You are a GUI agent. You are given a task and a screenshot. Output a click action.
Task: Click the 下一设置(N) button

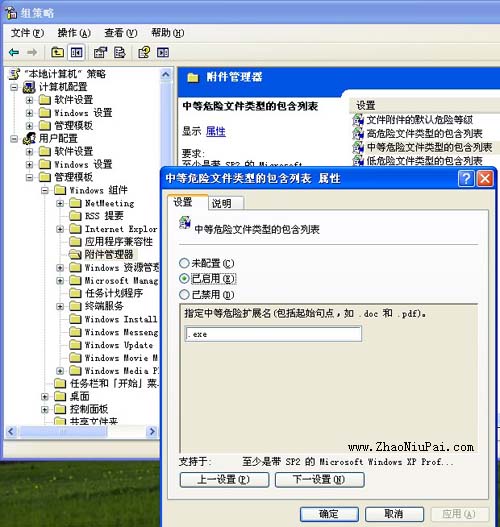[319, 479]
